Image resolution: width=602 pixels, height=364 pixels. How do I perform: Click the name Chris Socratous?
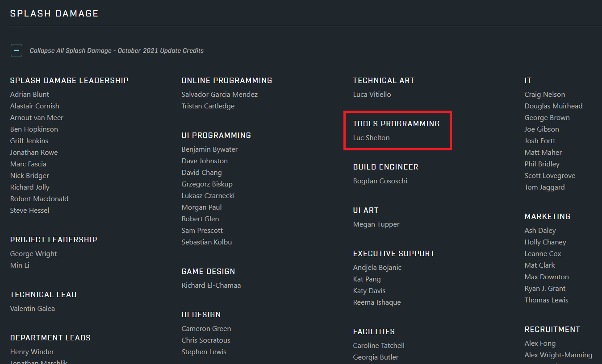[x=206, y=340]
